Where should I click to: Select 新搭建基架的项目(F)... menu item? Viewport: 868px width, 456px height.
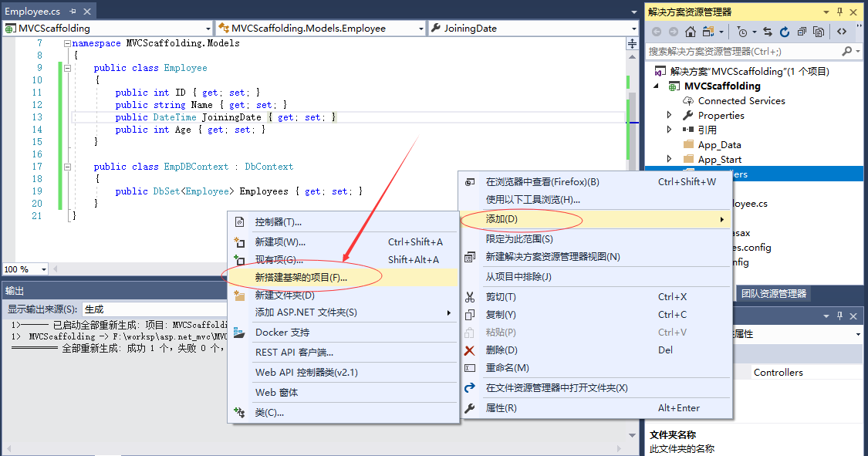coord(301,277)
